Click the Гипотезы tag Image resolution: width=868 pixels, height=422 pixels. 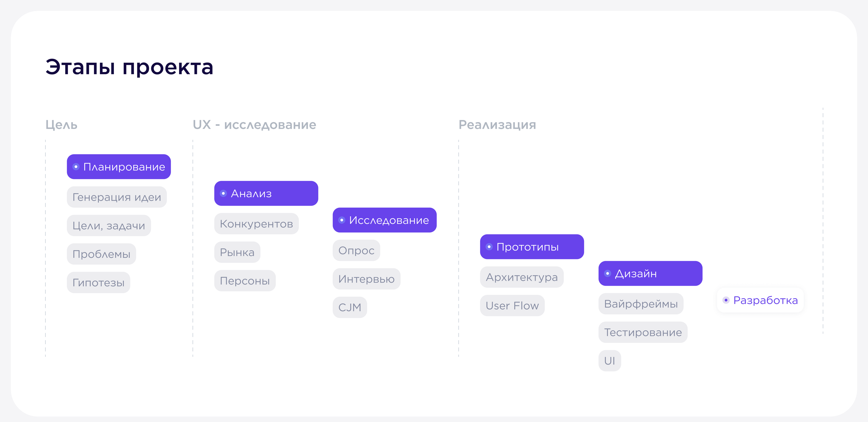click(98, 283)
